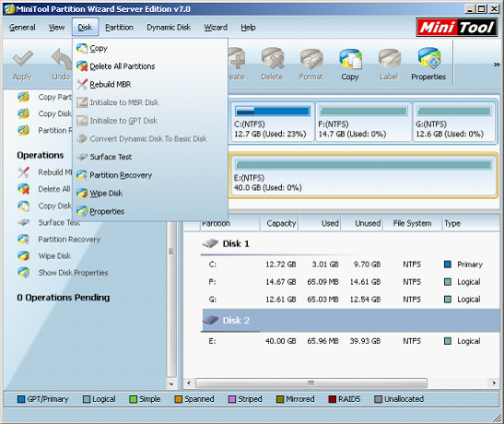Click Show Disk Properties link

(x=73, y=273)
